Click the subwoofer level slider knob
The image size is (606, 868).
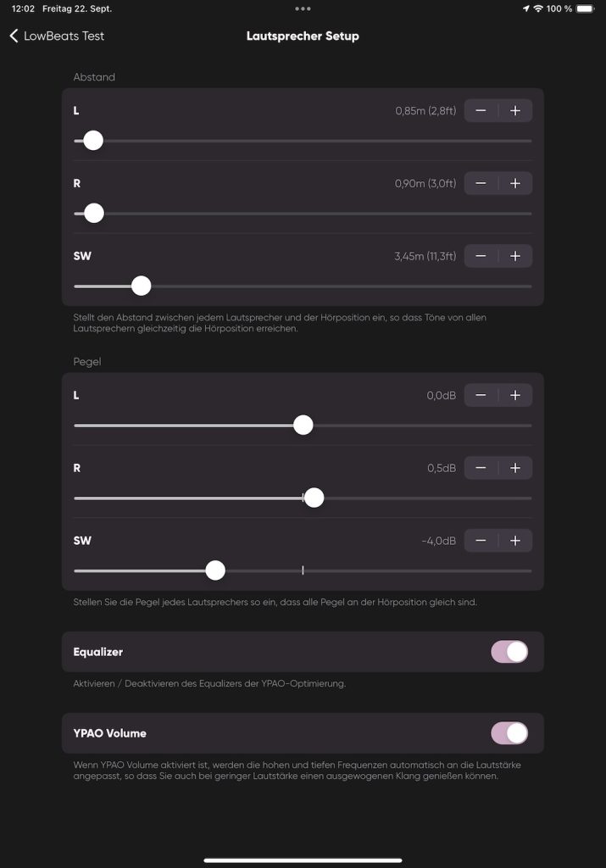(x=215, y=570)
